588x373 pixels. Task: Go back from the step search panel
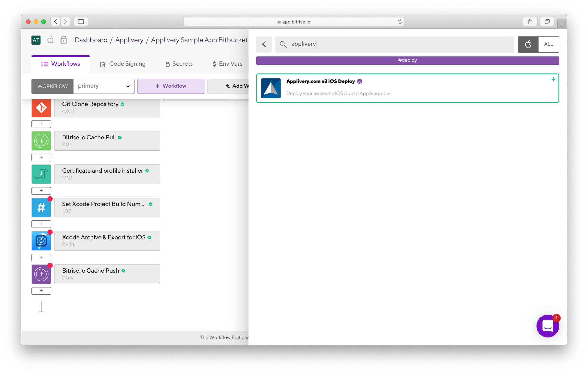(264, 44)
